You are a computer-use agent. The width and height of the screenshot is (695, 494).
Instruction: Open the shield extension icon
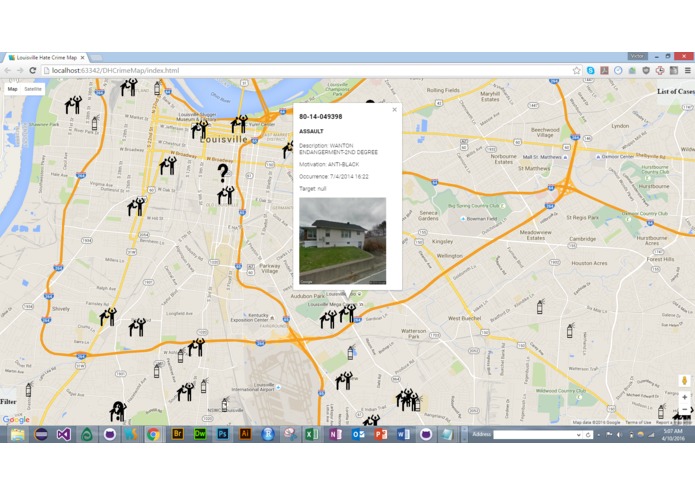tap(646, 70)
